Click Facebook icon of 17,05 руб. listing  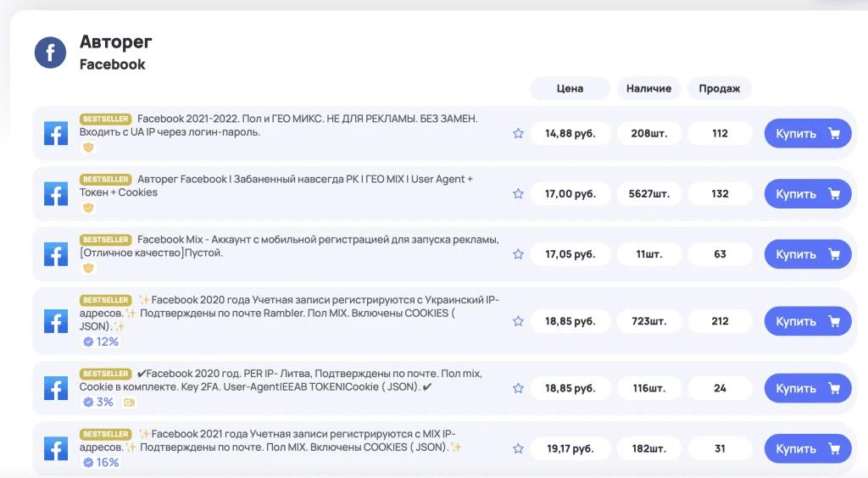tap(56, 254)
